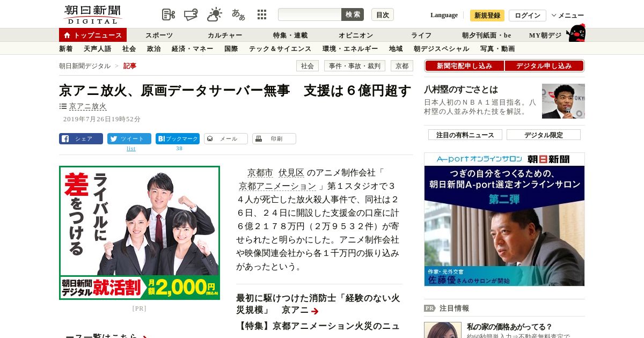Image resolution: width=644 pixels, height=338 pixels.
Task: Click the ログイン login button
Action: [x=528, y=16]
